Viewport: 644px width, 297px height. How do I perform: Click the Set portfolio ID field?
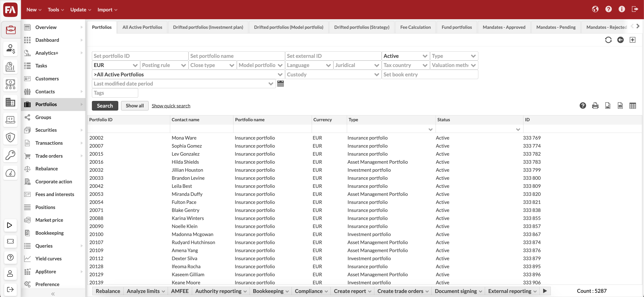point(140,56)
